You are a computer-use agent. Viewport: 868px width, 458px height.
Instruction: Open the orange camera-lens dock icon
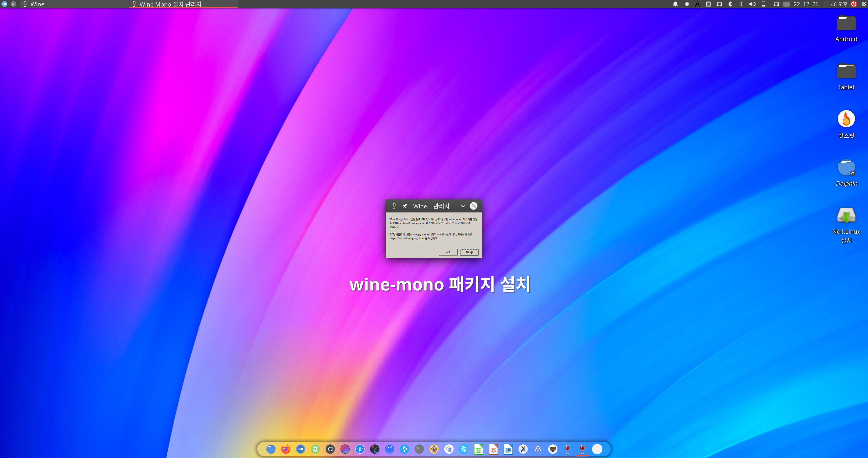tap(434, 449)
